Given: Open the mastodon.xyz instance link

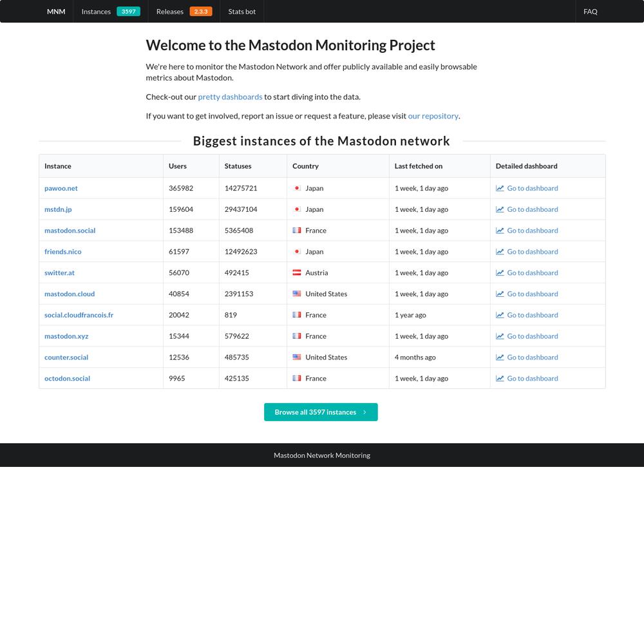Looking at the screenshot, I should click(66, 336).
